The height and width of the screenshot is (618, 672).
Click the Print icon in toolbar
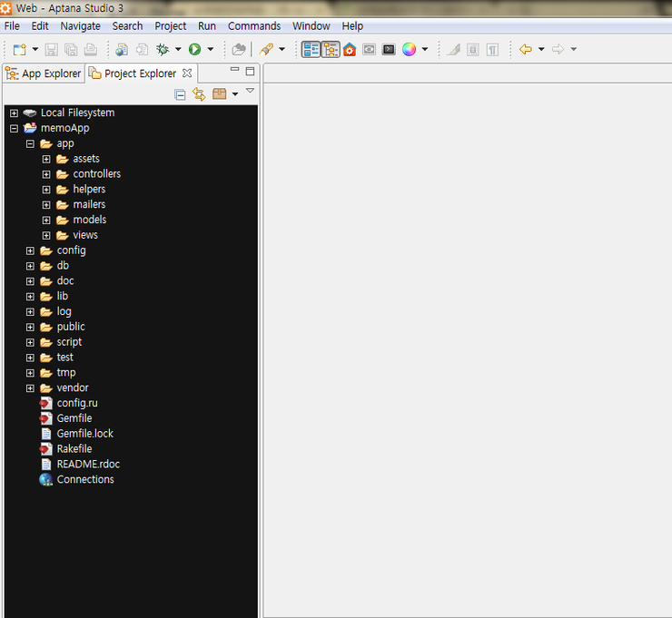[x=91, y=50]
